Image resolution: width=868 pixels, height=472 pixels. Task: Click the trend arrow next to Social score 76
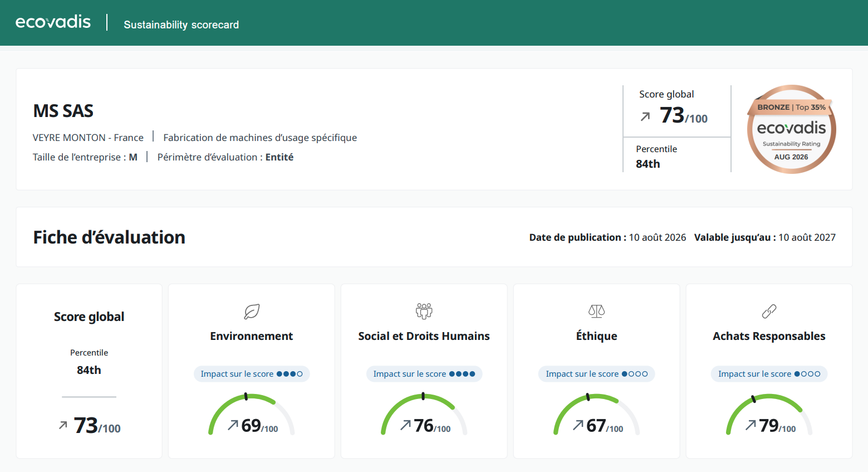click(405, 425)
